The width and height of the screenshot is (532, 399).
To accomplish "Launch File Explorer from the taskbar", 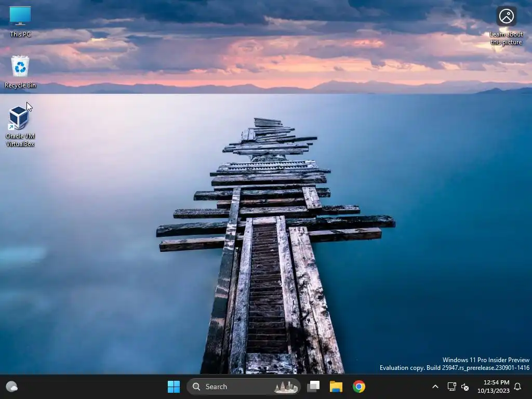I will tap(336, 387).
